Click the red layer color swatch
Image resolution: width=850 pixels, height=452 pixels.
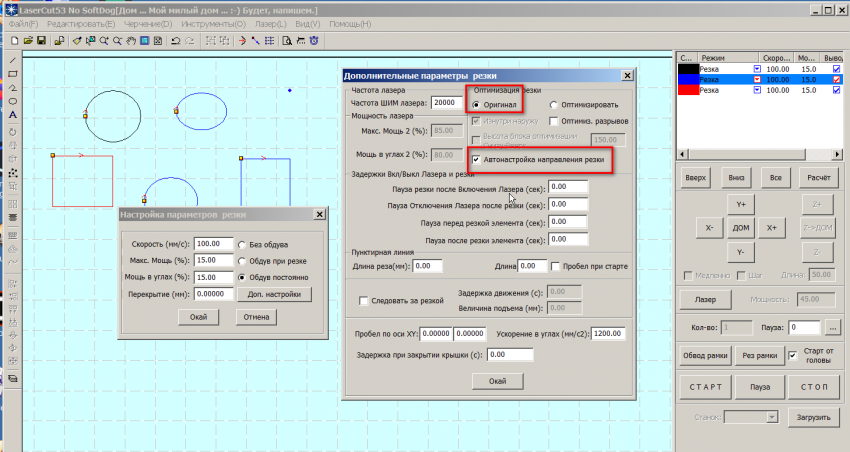[687, 90]
